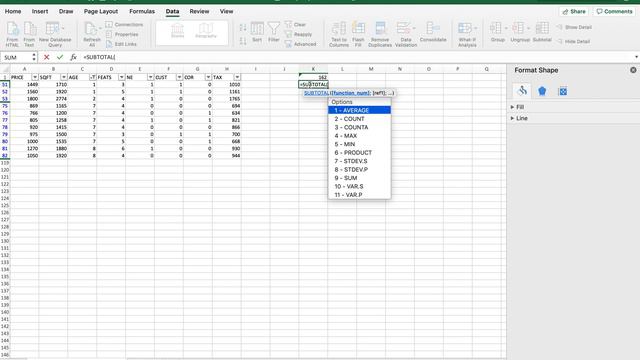Select 4 - MAX option
640x360 pixels.
(x=359, y=136)
